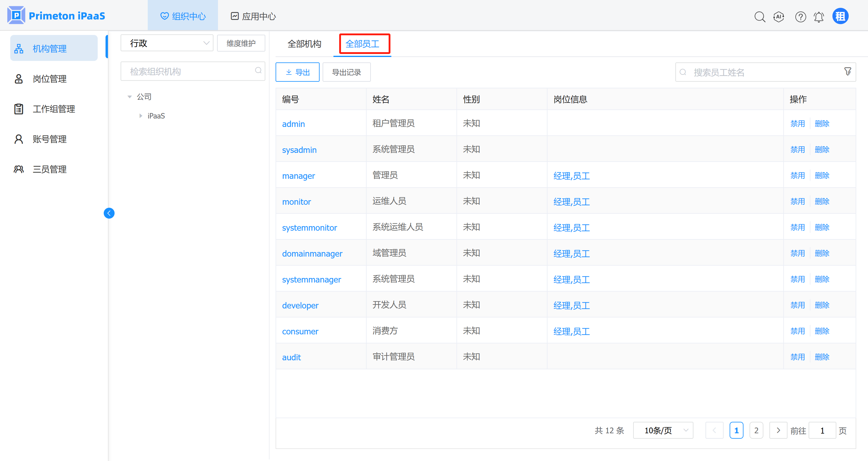Open the 10条/页 page size dropdown

pyautogui.click(x=663, y=430)
